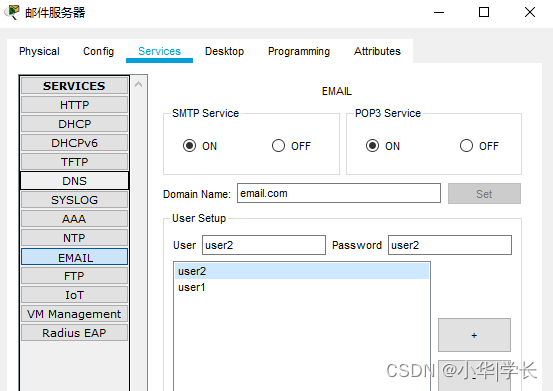Maximize the mail server window
Screen dimensions: 553x391
[x=484, y=12]
